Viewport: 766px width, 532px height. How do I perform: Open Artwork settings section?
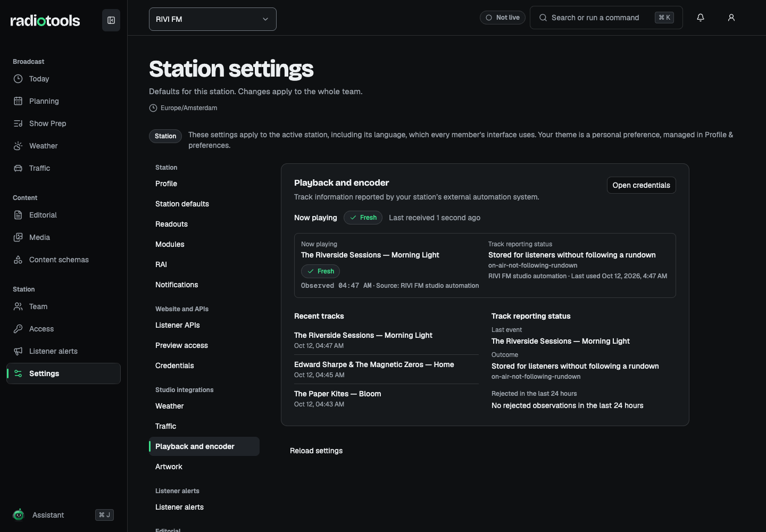204,467
